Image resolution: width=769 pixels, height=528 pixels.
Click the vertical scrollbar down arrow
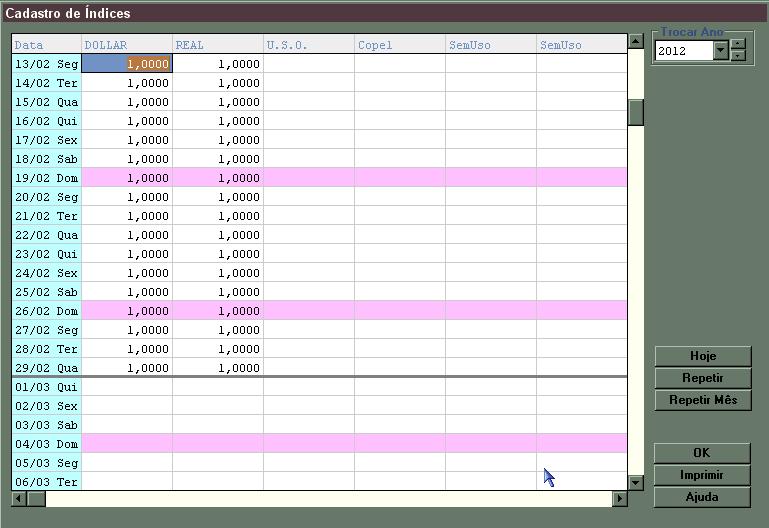point(636,483)
